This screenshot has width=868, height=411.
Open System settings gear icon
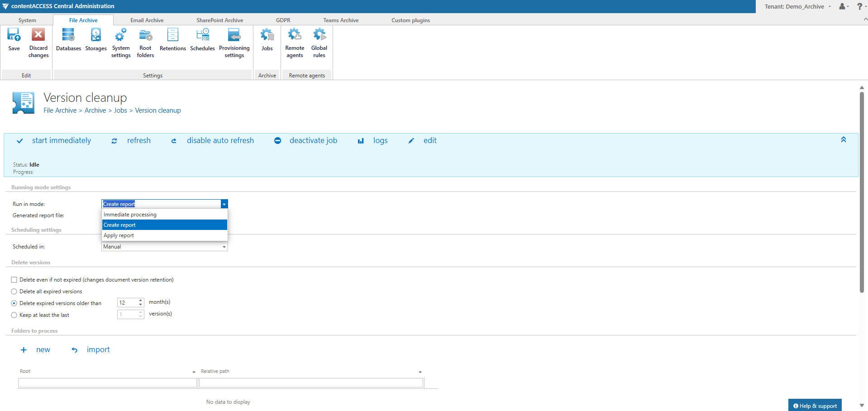click(121, 35)
